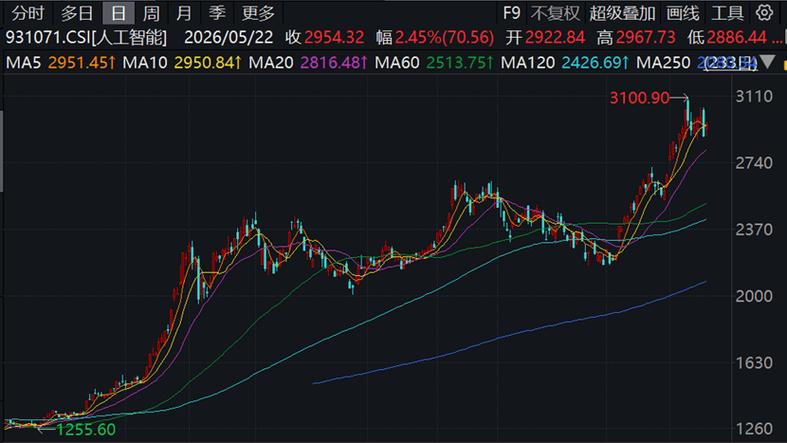Open chart settings gear icon
Viewport: 787px width, 443px height.
tap(764, 13)
